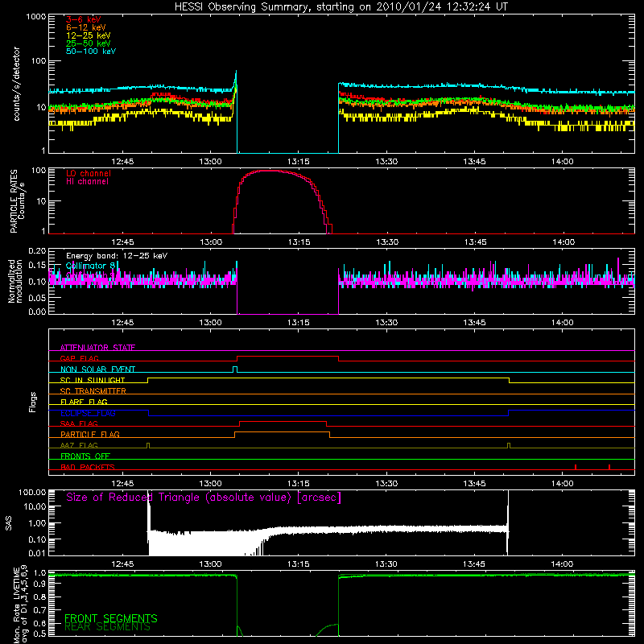Click the Energy band: 12-25 keV label
Screen dimensions: 644x644
point(117,256)
